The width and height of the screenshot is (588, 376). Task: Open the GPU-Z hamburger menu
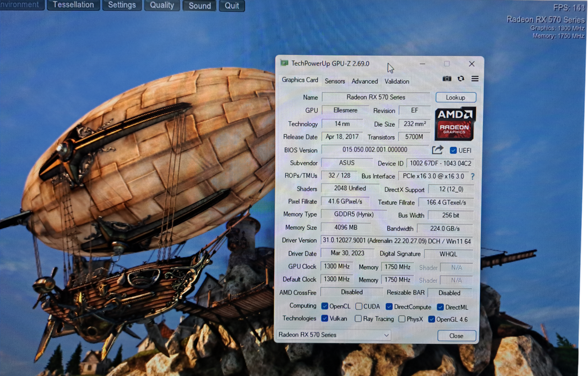pyautogui.click(x=475, y=79)
